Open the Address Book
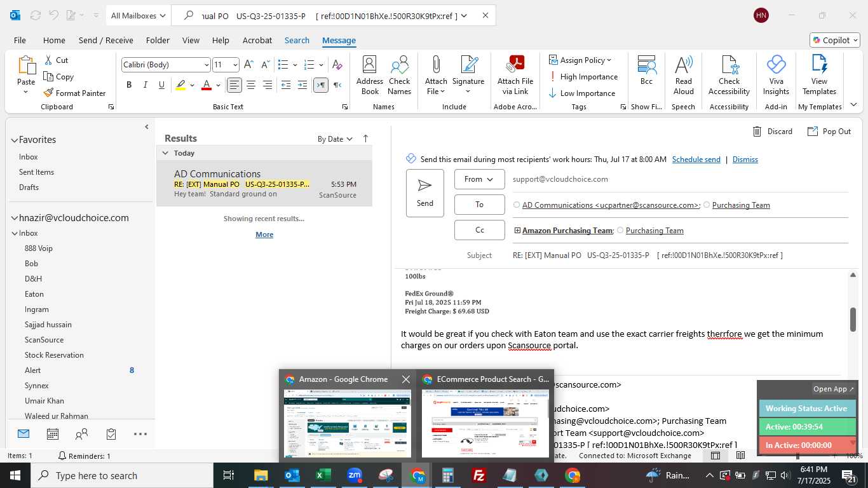This screenshot has width=868, height=488. tap(370, 75)
